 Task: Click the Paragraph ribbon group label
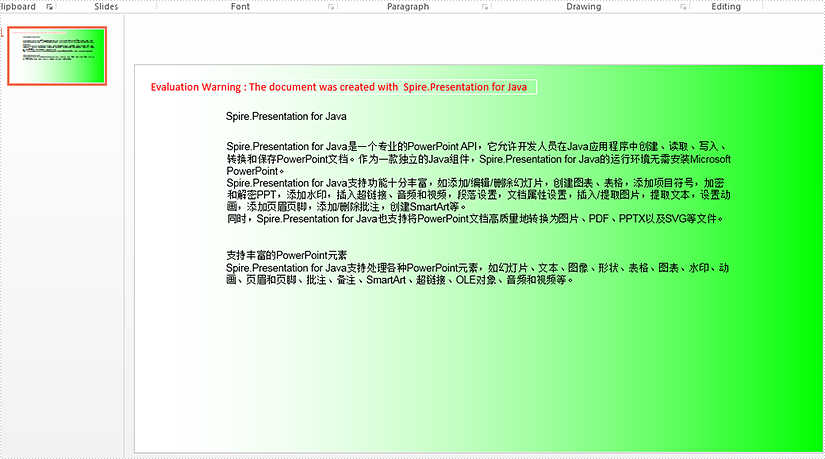(408, 6)
